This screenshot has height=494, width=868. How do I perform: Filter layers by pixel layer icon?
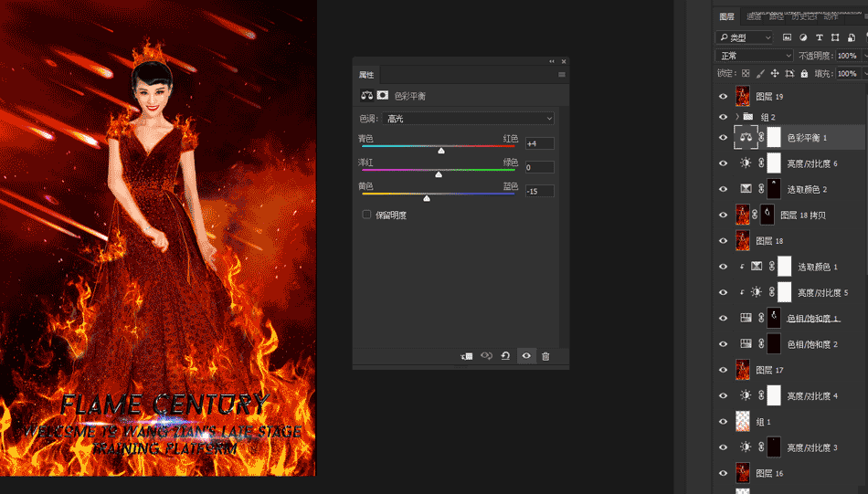tap(787, 37)
